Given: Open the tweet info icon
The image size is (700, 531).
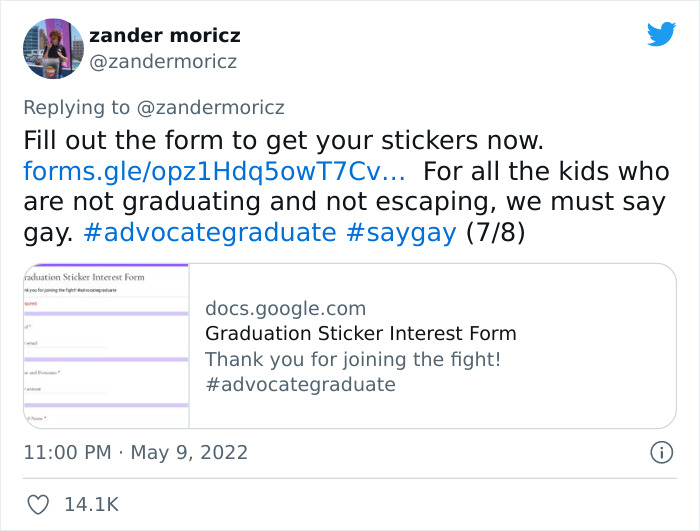Looking at the screenshot, I should [x=661, y=452].
